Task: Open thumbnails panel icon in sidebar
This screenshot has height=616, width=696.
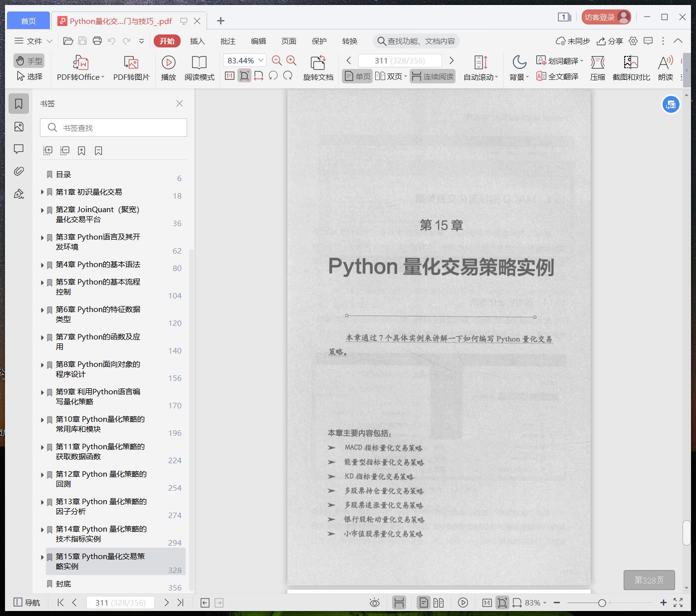Action: pos(19,127)
